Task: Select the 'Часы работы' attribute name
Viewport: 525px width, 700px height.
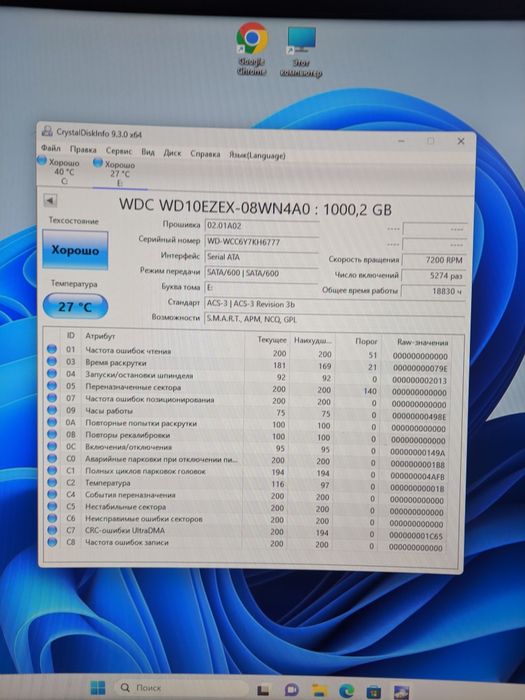Action: pyautogui.click(x=108, y=410)
